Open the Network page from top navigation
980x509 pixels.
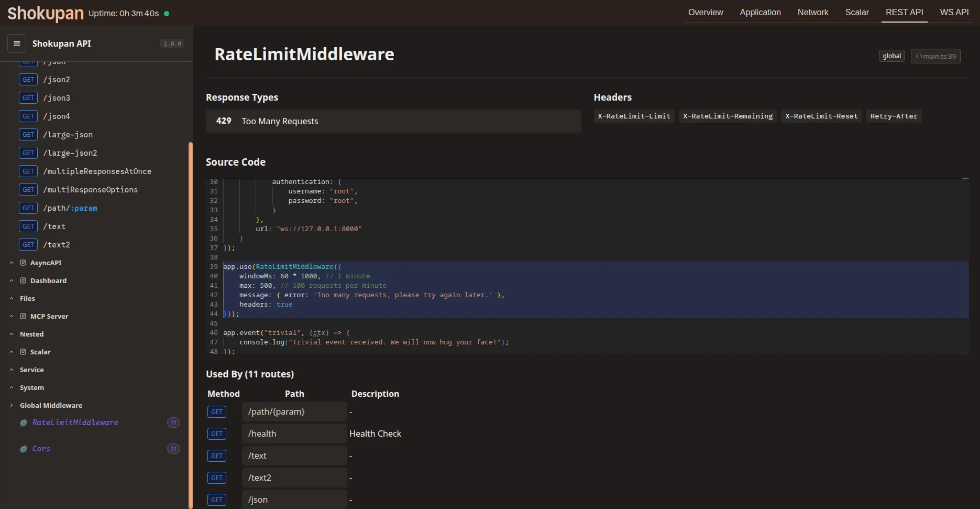(x=813, y=12)
